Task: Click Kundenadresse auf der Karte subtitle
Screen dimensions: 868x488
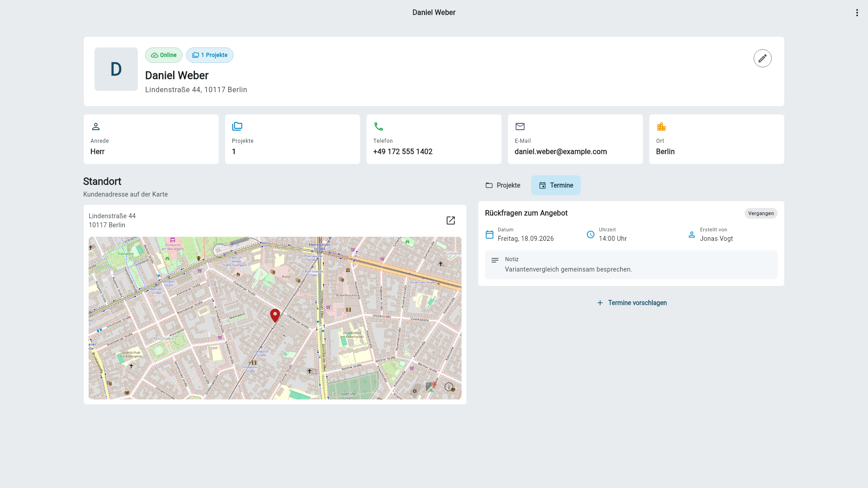Action: (125, 194)
